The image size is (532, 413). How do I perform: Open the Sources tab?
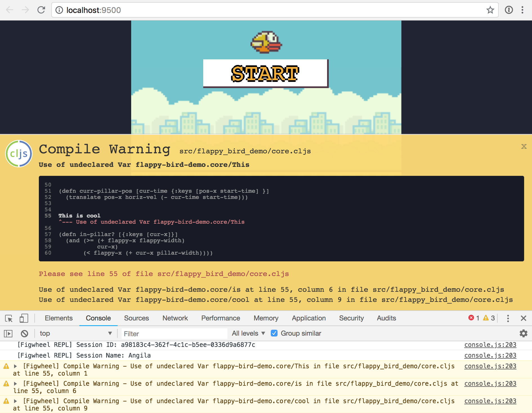pyautogui.click(x=137, y=318)
